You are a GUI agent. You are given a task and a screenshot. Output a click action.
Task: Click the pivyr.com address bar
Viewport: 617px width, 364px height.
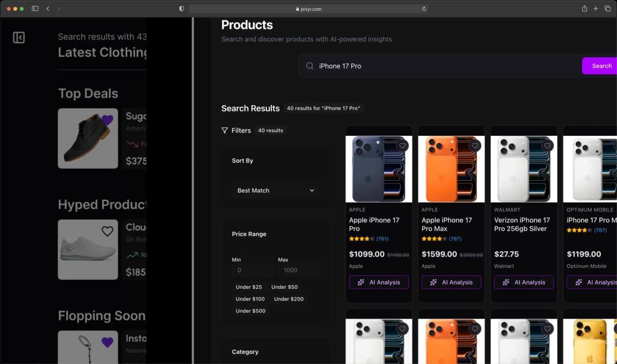[308, 9]
